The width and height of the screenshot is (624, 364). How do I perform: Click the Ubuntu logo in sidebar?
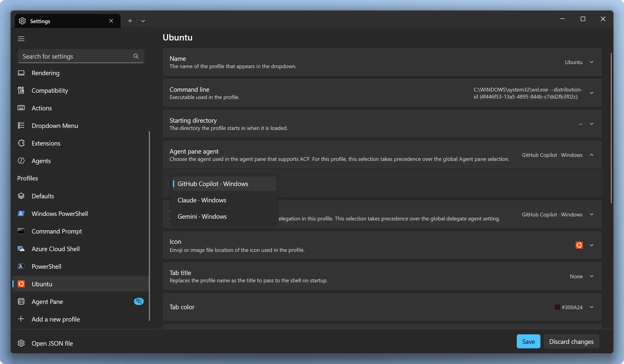pos(21,284)
